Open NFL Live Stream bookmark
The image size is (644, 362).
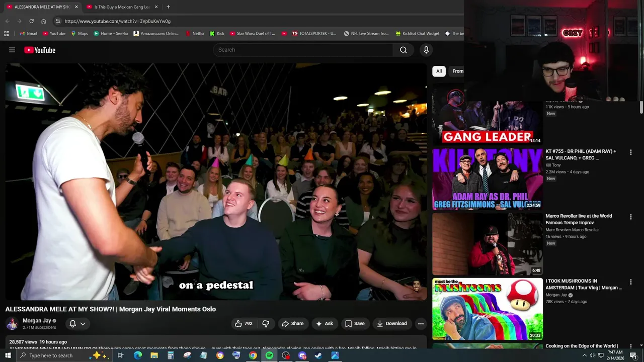[366, 34]
